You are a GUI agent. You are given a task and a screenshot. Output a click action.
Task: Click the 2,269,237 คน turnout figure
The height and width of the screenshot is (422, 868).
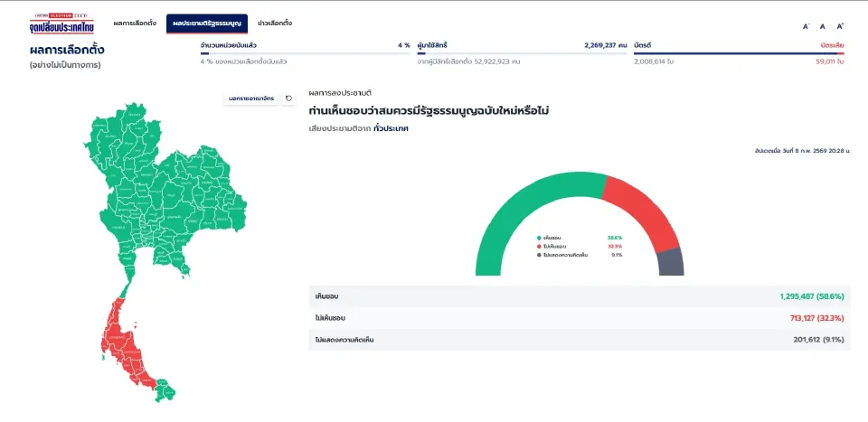[x=605, y=45]
